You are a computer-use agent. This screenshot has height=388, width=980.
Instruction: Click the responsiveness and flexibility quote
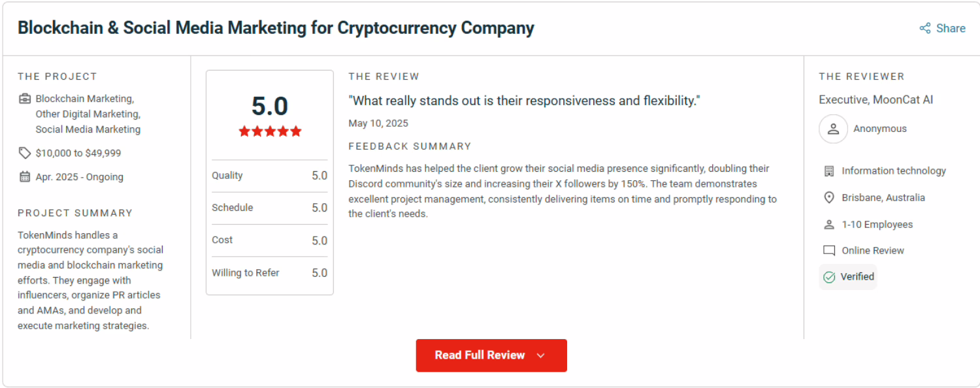524,101
